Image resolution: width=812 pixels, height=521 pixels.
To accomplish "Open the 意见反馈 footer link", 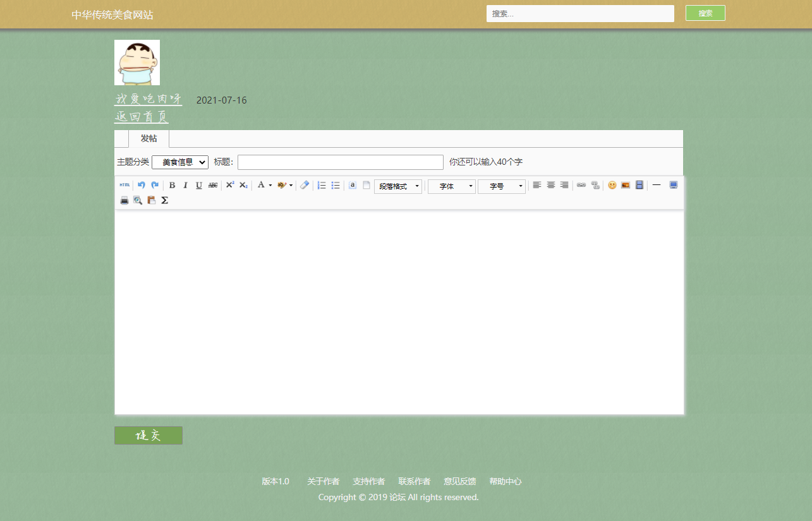I will (x=459, y=481).
